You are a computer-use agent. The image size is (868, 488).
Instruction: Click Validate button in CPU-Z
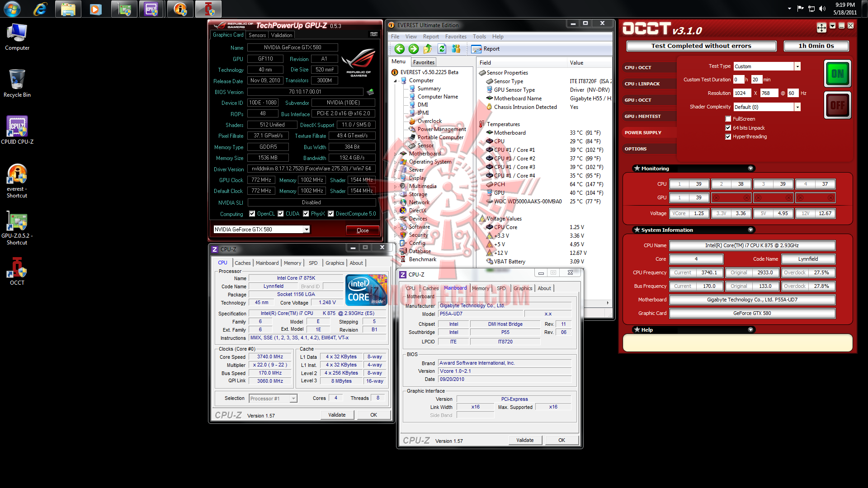click(337, 415)
